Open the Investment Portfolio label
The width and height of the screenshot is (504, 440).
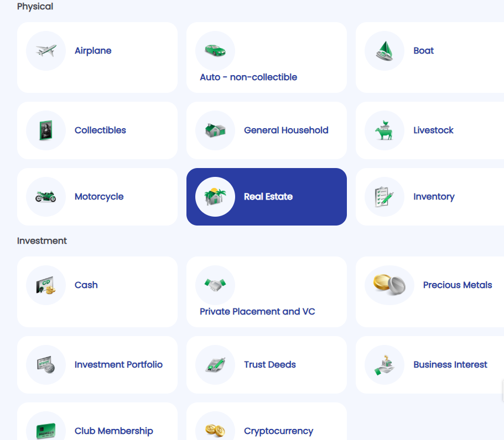pos(118,365)
